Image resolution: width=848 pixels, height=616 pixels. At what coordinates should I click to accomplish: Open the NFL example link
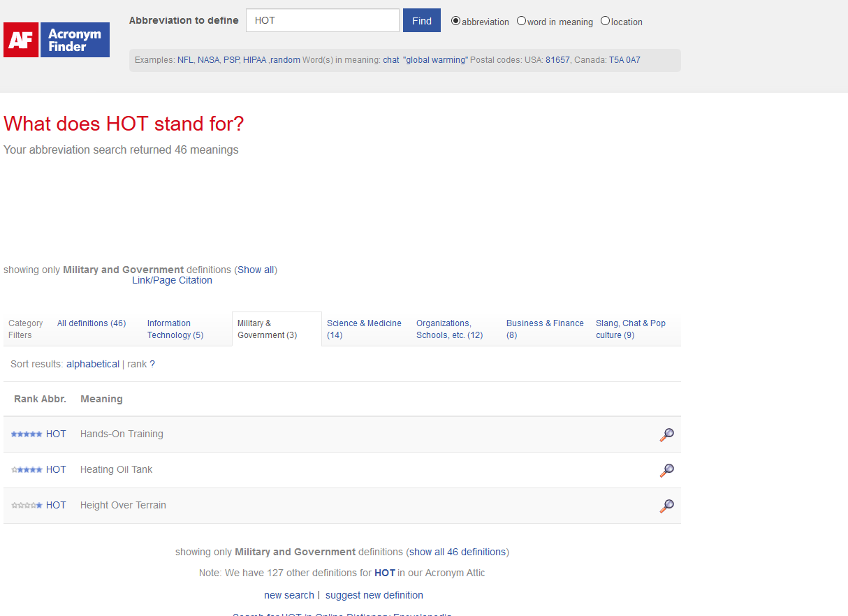tap(185, 60)
